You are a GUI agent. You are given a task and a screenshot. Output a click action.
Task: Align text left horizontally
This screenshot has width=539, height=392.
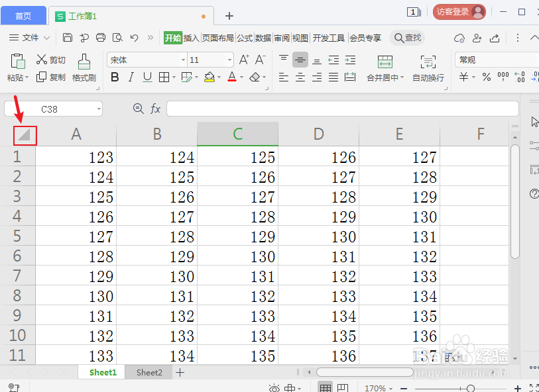point(284,77)
